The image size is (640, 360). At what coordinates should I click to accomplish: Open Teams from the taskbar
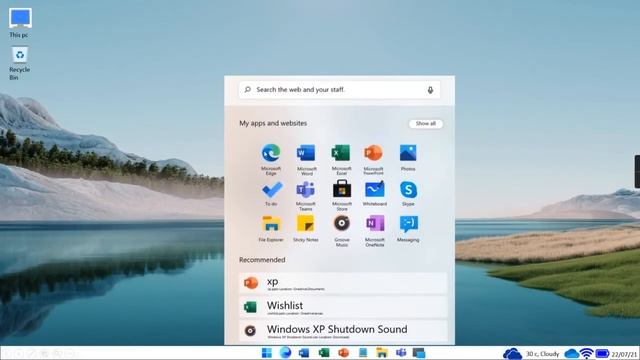401,353
